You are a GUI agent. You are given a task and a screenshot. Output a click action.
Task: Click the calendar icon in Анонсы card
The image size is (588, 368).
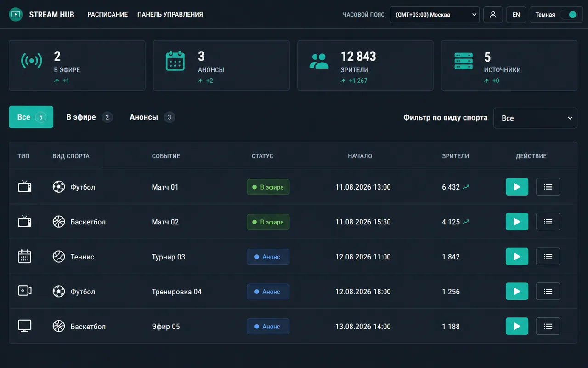[175, 61]
